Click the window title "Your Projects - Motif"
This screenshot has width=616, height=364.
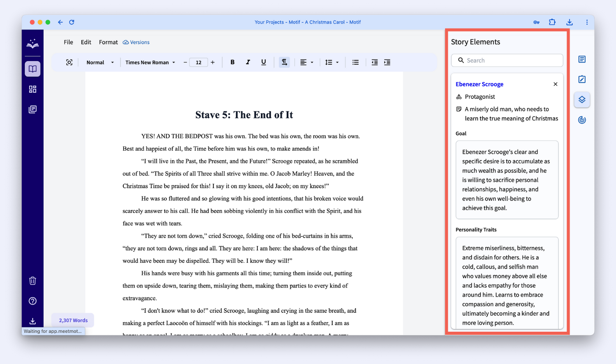[x=278, y=22]
